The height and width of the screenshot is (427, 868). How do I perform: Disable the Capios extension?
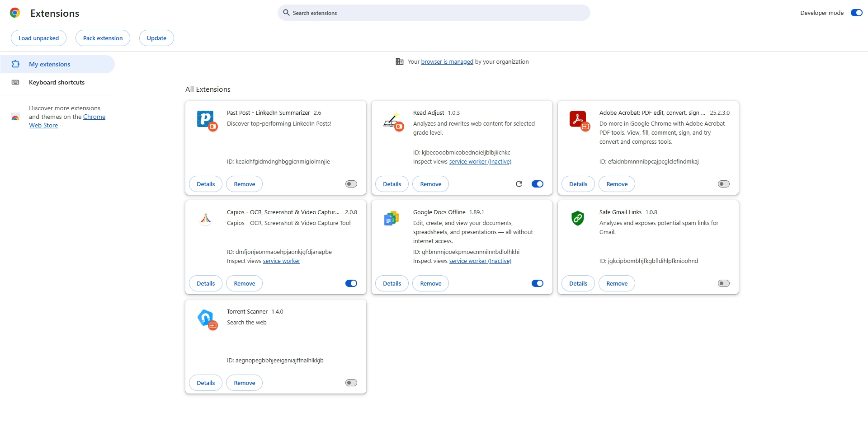click(351, 283)
